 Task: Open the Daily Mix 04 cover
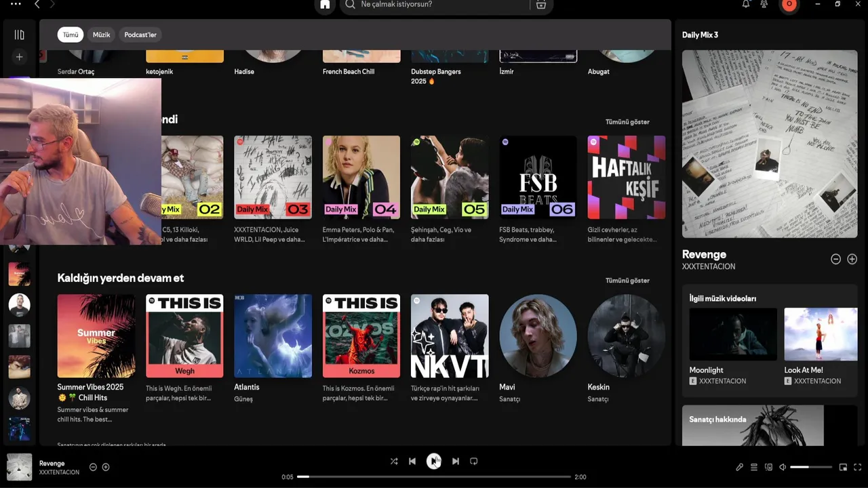coord(361,178)
